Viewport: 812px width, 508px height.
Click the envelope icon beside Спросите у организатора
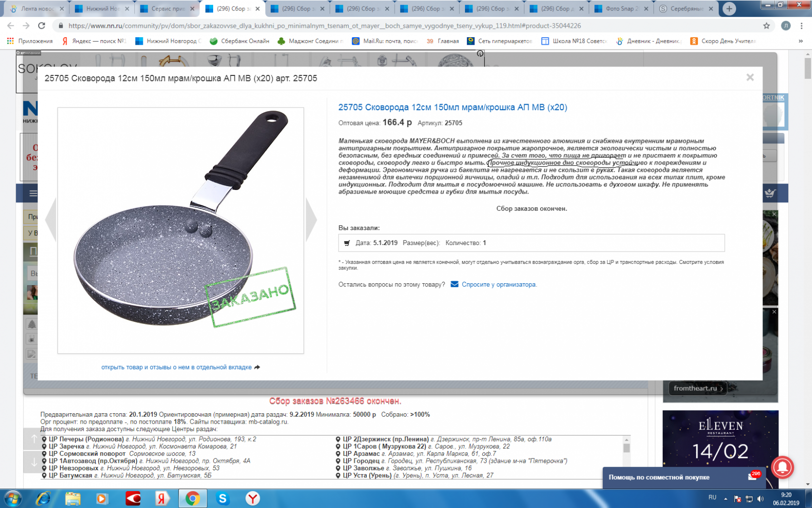click(454, 284)
